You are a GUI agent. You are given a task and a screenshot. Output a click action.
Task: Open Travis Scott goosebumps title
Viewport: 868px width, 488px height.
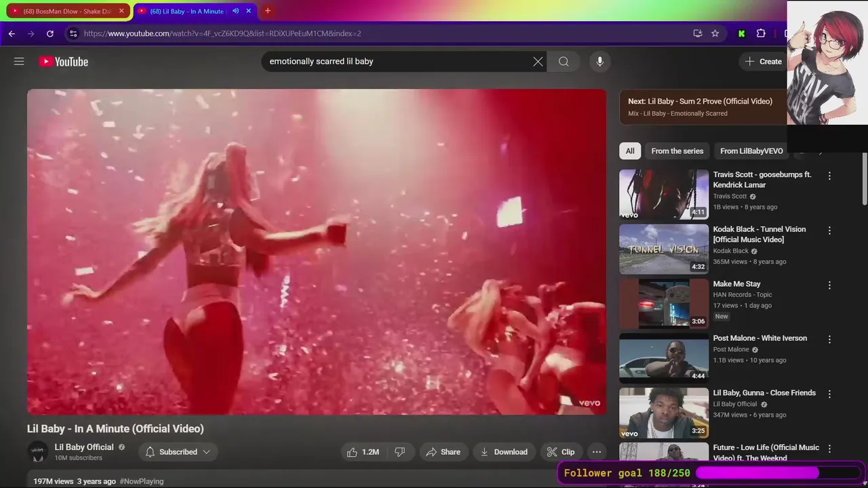tap(762, 180)
